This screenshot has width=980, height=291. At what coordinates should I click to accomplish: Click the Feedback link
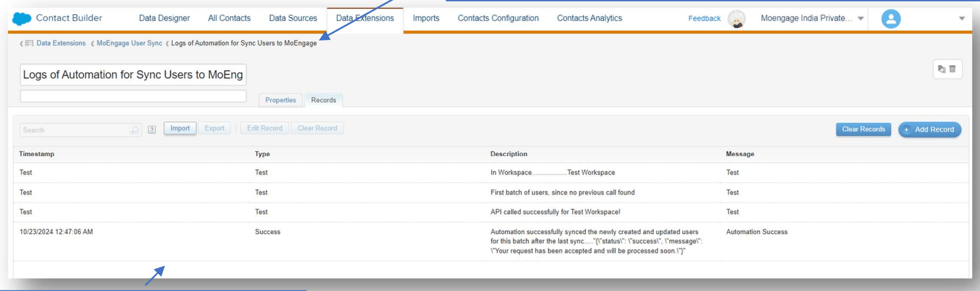704,19
